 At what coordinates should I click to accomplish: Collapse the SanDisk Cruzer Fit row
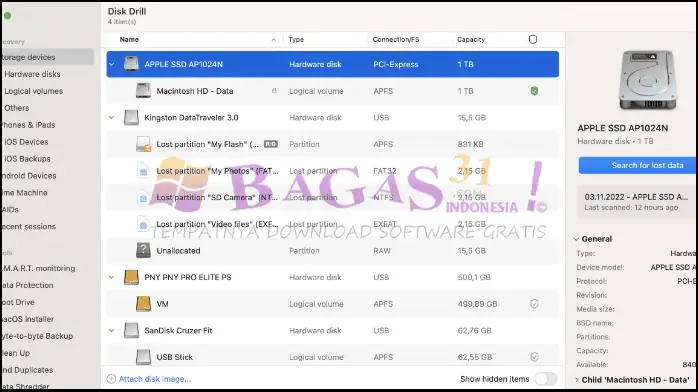pos(112,331)
